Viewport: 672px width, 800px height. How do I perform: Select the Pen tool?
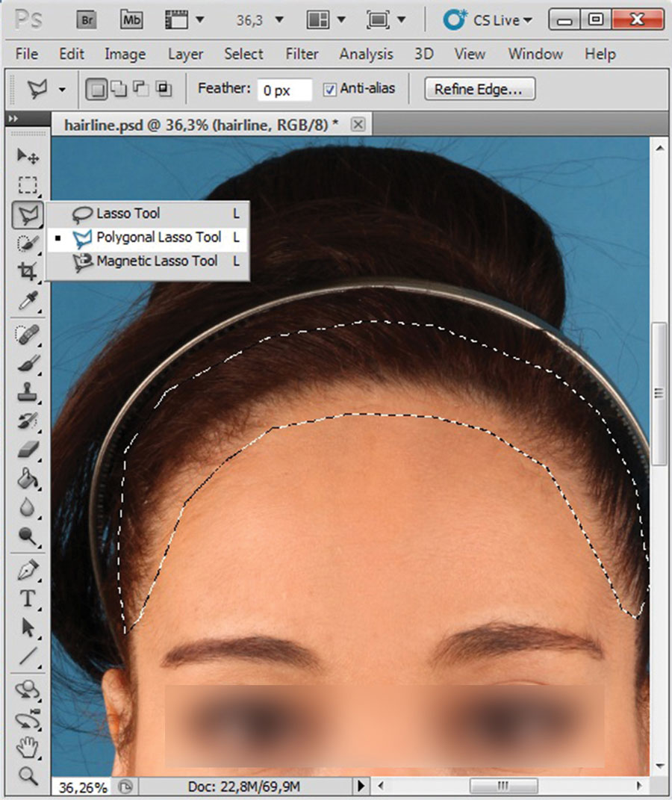click(28, 570)
